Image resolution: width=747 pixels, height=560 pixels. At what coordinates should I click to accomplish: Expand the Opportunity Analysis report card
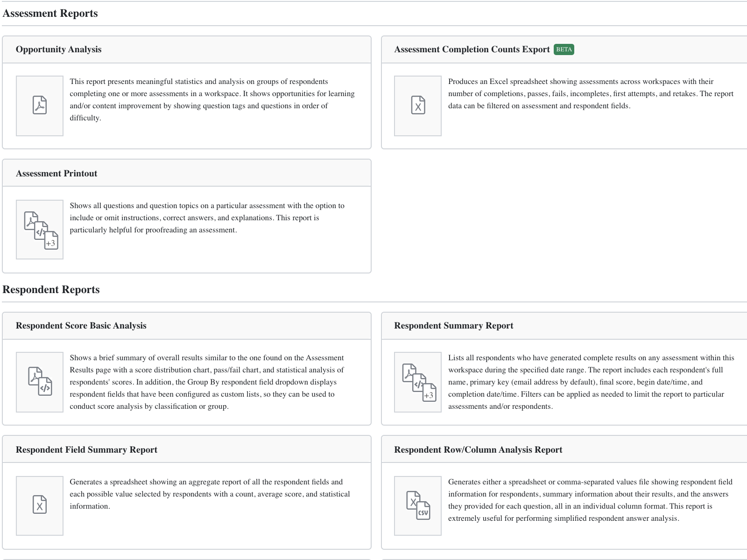coord(59,49)
